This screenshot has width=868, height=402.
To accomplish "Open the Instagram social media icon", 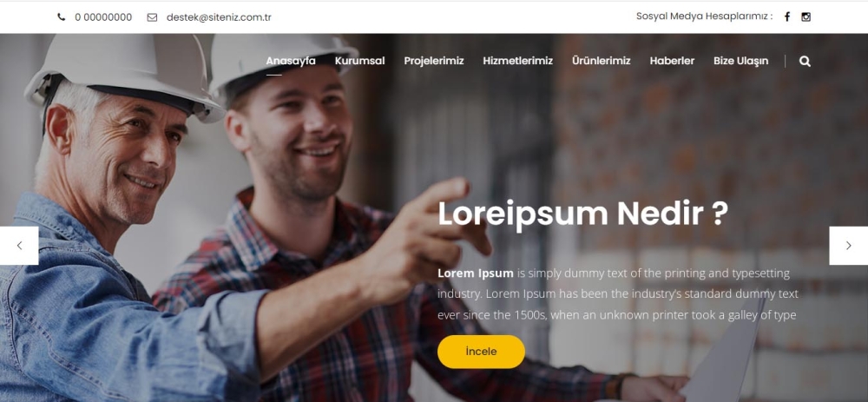I will point(806,16).
